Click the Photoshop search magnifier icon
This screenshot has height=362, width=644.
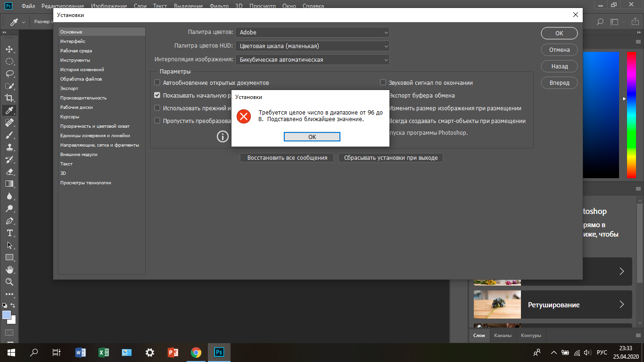tap(600, 22)
